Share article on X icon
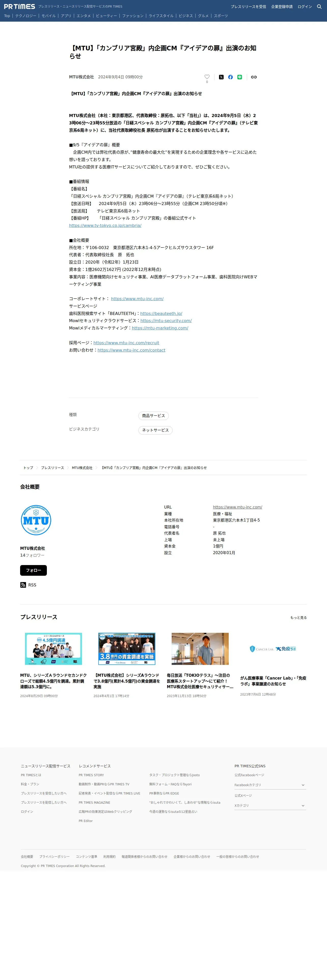 pyautogui.click(x=221, y=77)
